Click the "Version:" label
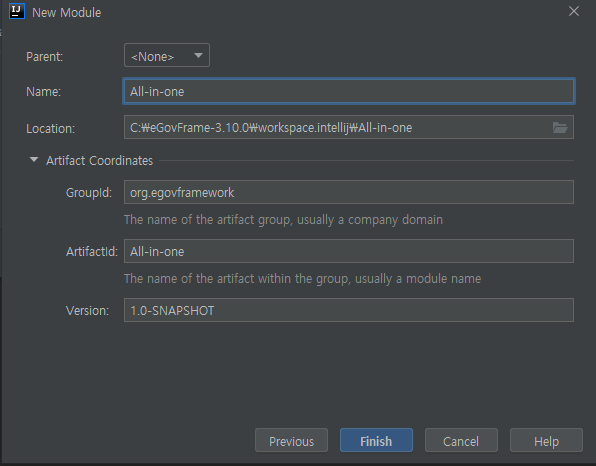This screenshot has height=466, width=596. pyautogui.click(x=87, y=311)
